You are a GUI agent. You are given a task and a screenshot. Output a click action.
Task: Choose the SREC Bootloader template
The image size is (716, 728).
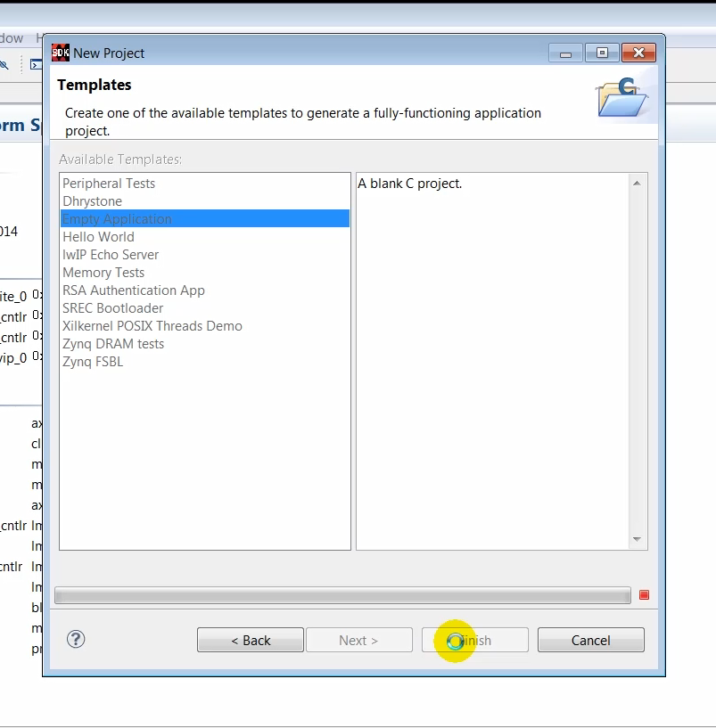point(113,308)
